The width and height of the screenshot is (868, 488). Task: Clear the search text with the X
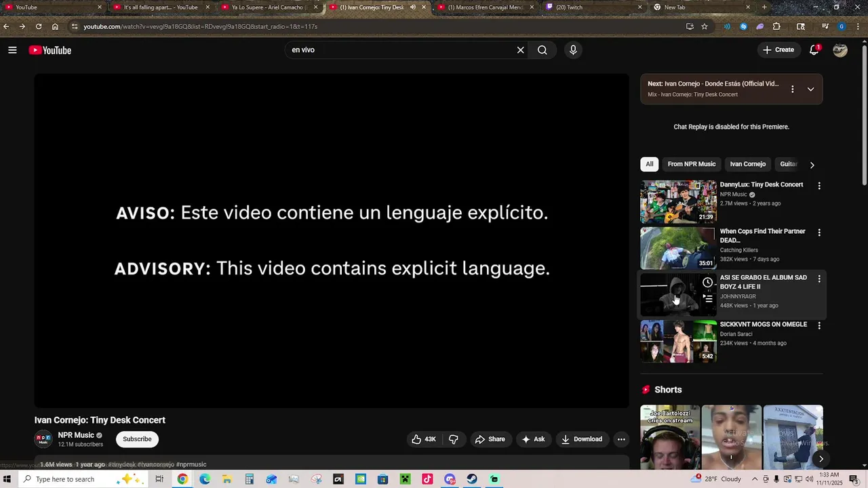(x=521, y=50)
